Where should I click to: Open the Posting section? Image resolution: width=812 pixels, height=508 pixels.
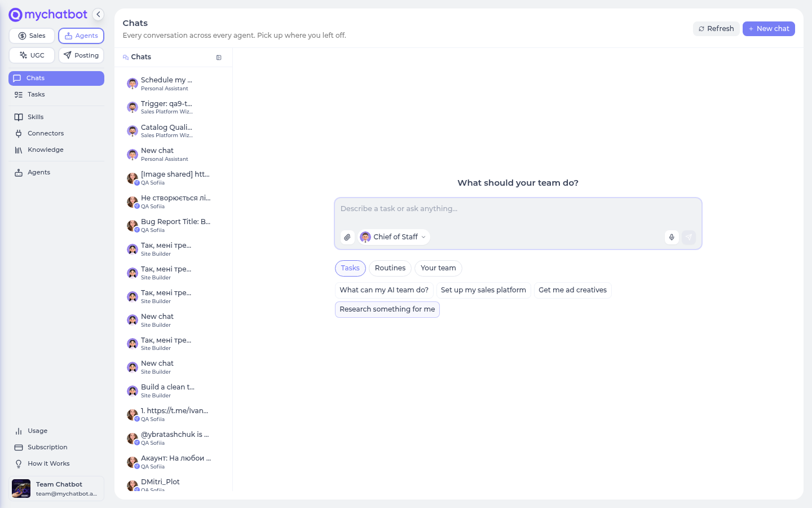pyautogui.click(x=81, y=55)
